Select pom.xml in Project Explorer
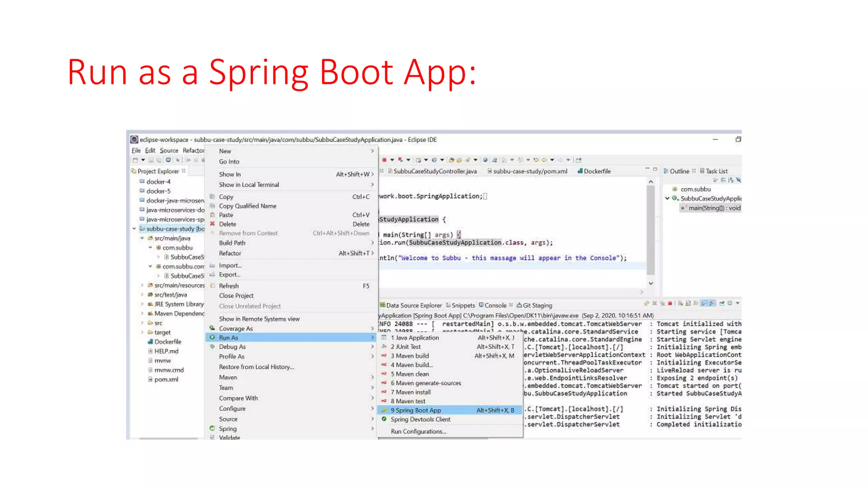Image resolution: width=868 pixels, height=488 pixels. (x=163, y=380)
